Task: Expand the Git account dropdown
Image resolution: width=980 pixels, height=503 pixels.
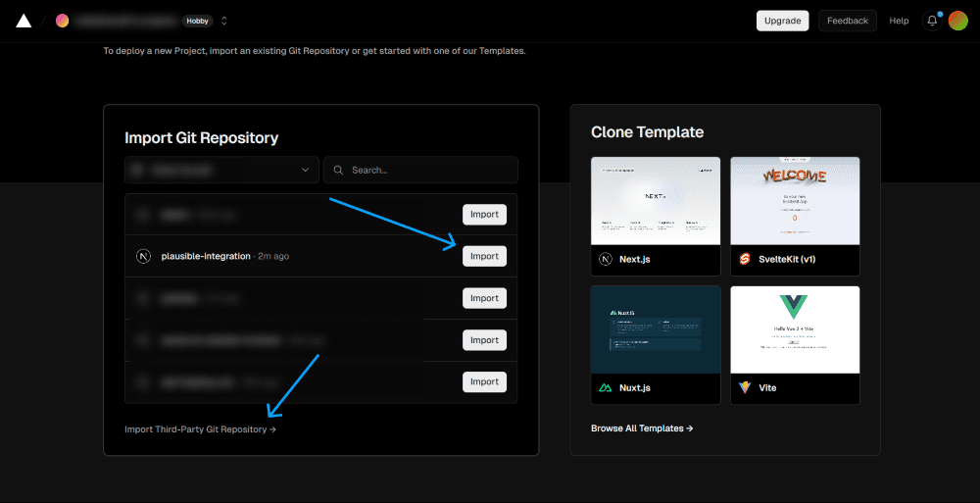Action: click(x=221, y=170)
